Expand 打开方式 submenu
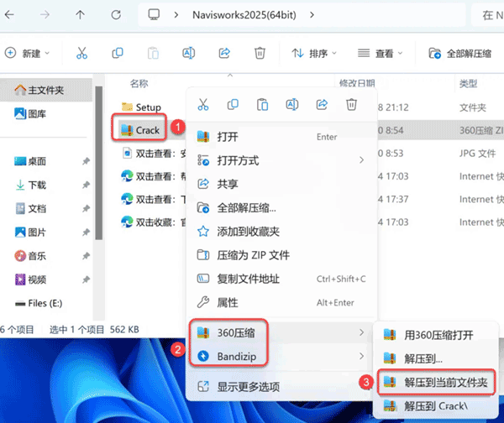This screenshot has height=423, width=504. (x=281, y=160)
